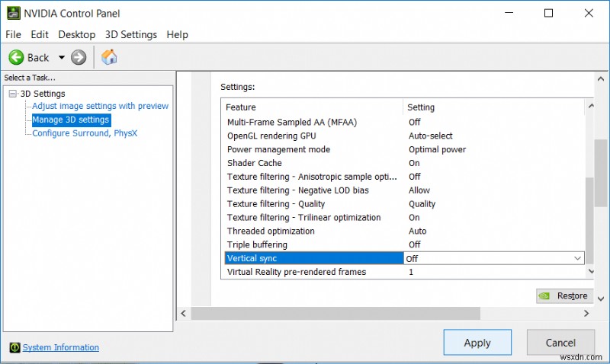Click the System Information icon
The width and height of the screenshot is (610, 364).
(x=14, y=347)
